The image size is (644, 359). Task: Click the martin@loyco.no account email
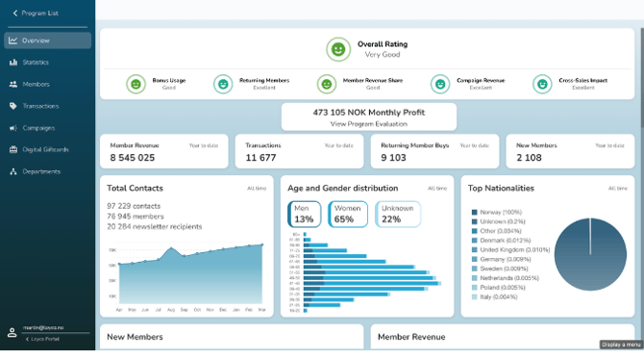point(43,328)
